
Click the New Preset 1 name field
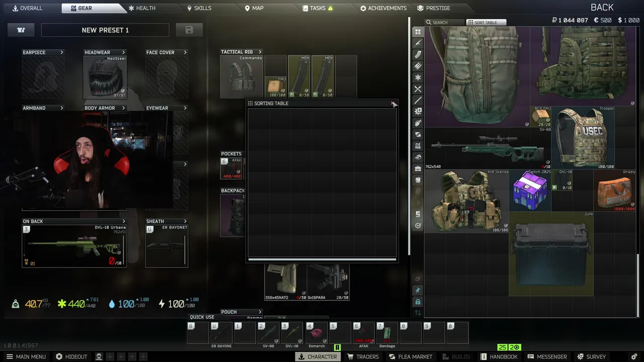[105, 30]
